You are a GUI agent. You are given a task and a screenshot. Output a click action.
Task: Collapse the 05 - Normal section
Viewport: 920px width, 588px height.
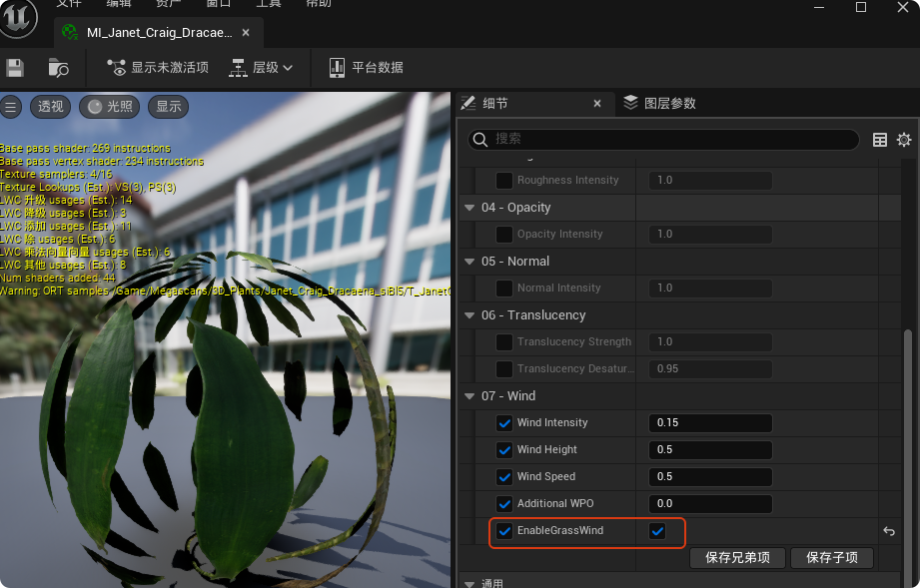469,262
